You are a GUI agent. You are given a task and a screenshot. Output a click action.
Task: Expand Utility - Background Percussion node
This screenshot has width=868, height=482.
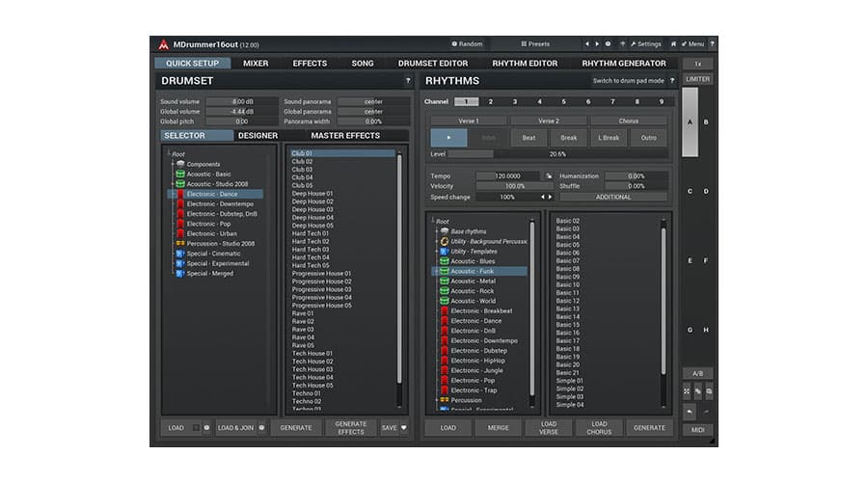(x=437, y=241)
